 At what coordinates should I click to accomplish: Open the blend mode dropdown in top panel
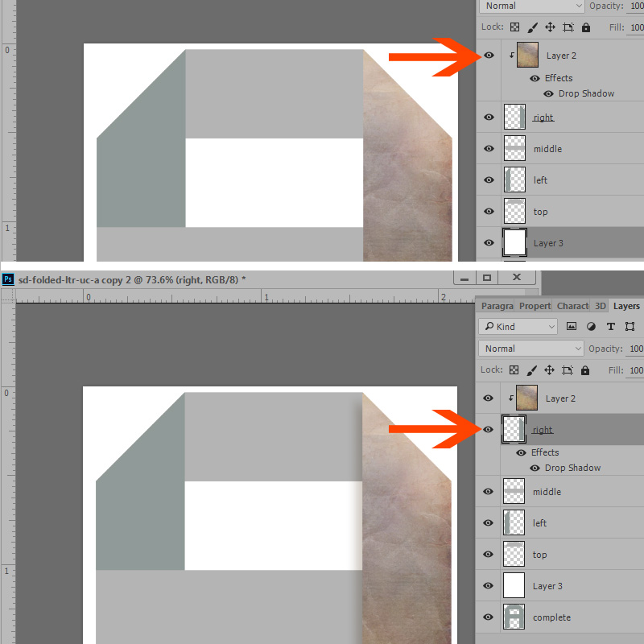pos(531,6)
